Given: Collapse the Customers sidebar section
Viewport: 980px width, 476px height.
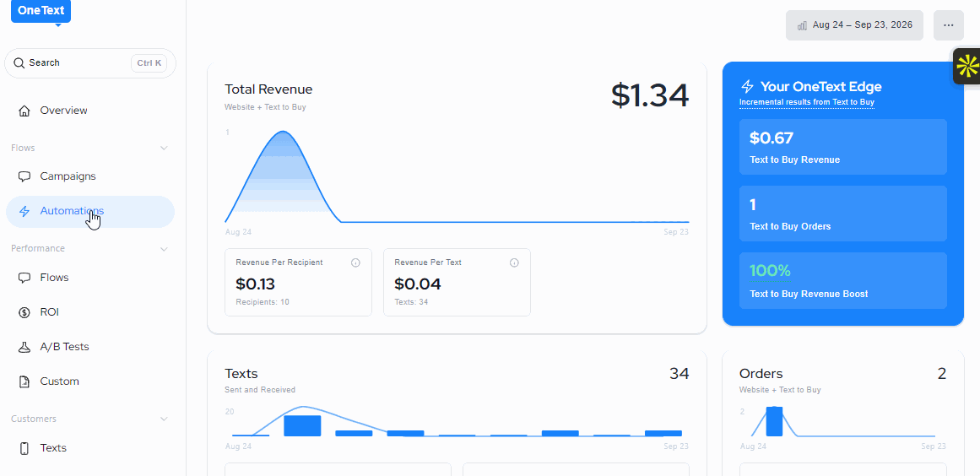Looking at the screenshot, I should 164,419.
